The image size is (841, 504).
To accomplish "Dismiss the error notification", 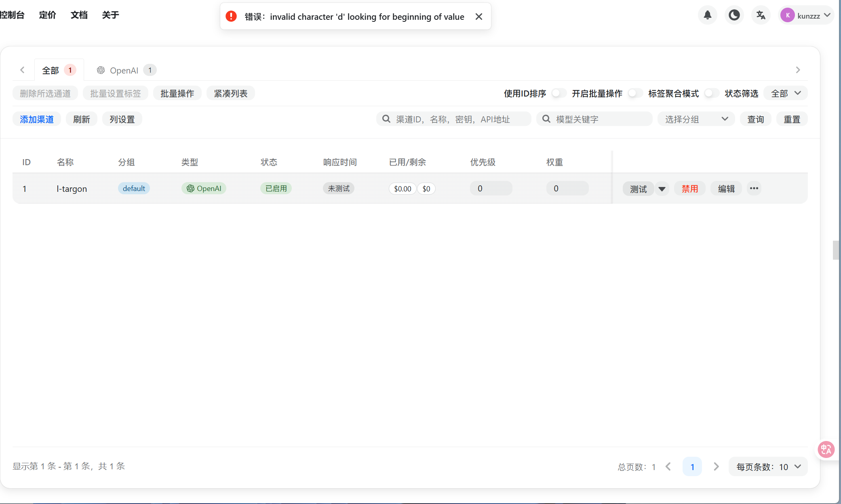I will (x=478, y=17).
